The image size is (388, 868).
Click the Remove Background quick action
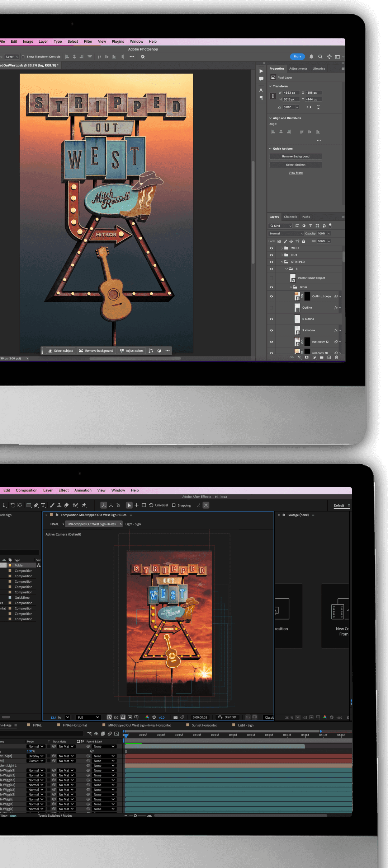coord(295,157)
